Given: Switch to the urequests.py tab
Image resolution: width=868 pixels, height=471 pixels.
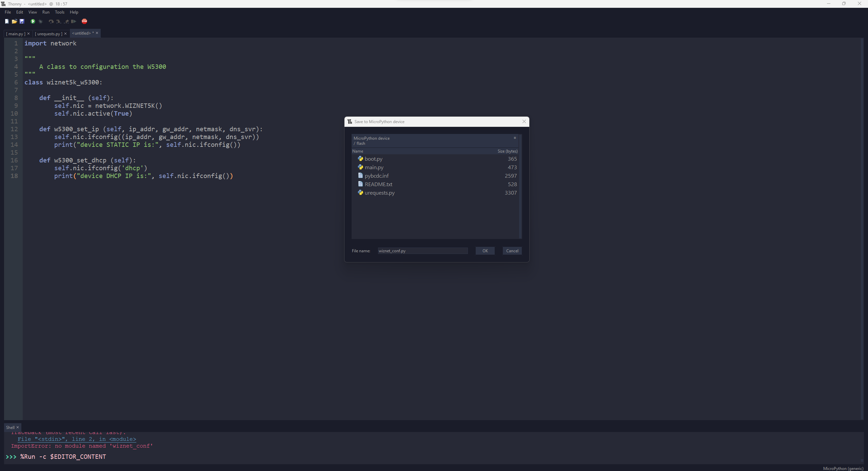Looking at the screenshot, I should click(x=48, y=34).
